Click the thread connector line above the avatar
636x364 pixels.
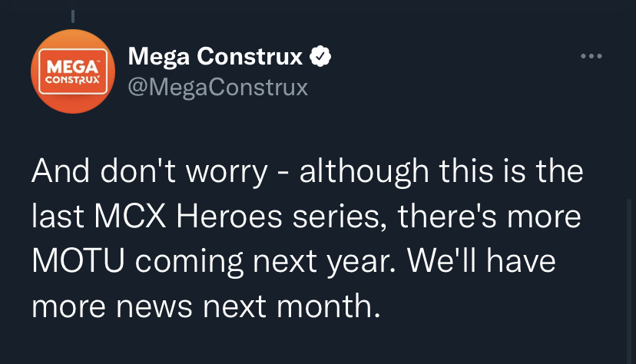(x=73, y=16)
